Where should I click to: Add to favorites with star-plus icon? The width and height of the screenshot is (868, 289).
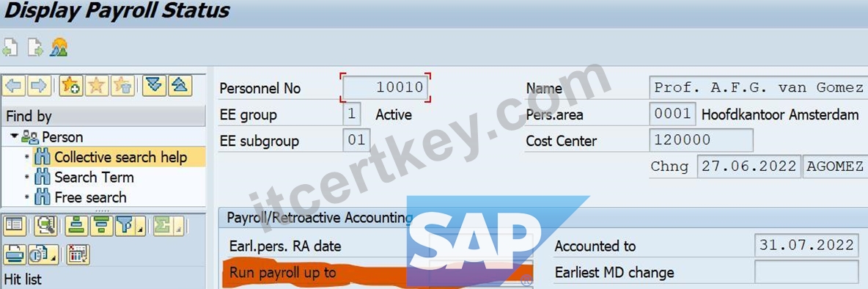pos(71,86)
